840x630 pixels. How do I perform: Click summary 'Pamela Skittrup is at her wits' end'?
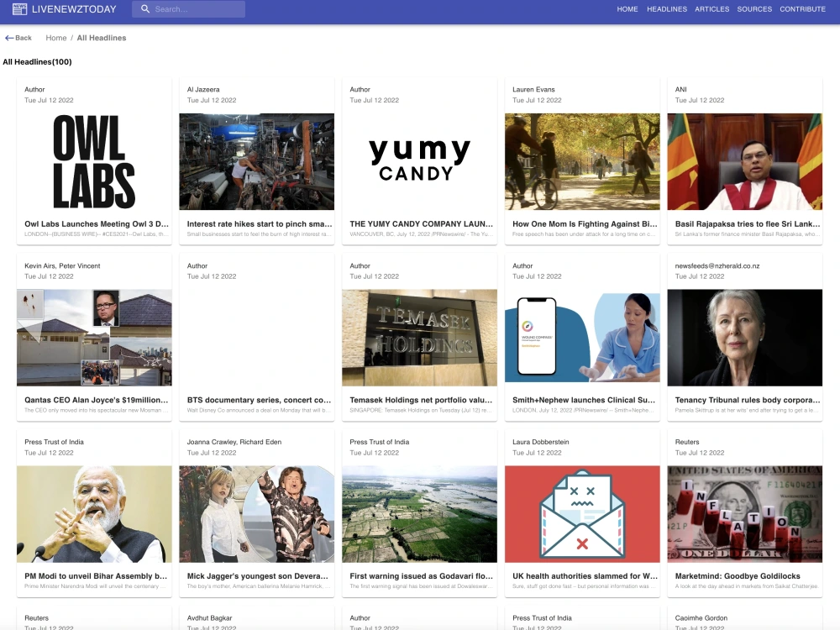[746, 411]
